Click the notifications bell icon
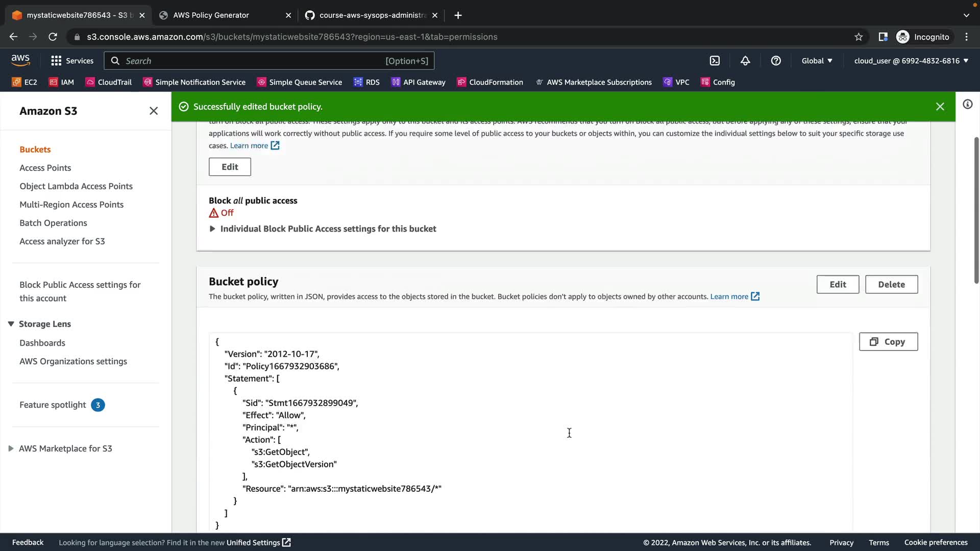This screenshot has width=980, height=551. (x=745, y=61)
